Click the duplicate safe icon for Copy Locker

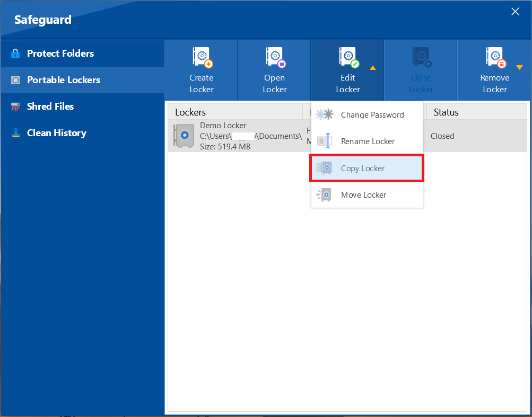pos(325,168)
